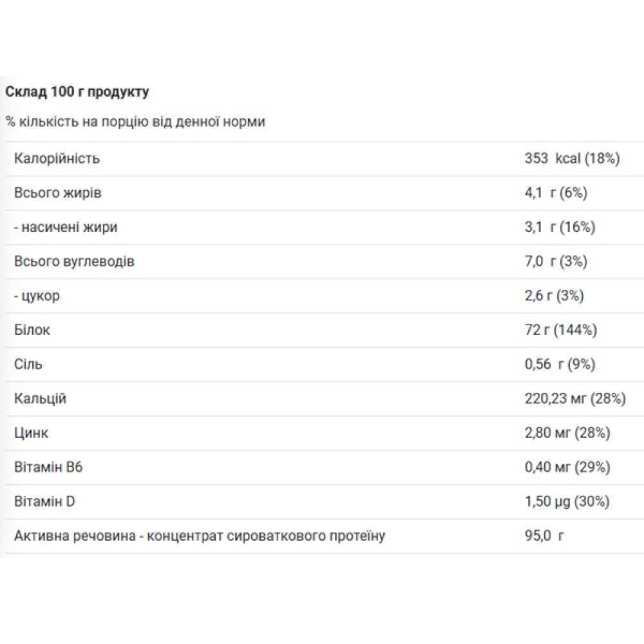Viewport: 644px width, 644px height.
Task: Select the '- цукор' row label
Action: tap(37, 296)
